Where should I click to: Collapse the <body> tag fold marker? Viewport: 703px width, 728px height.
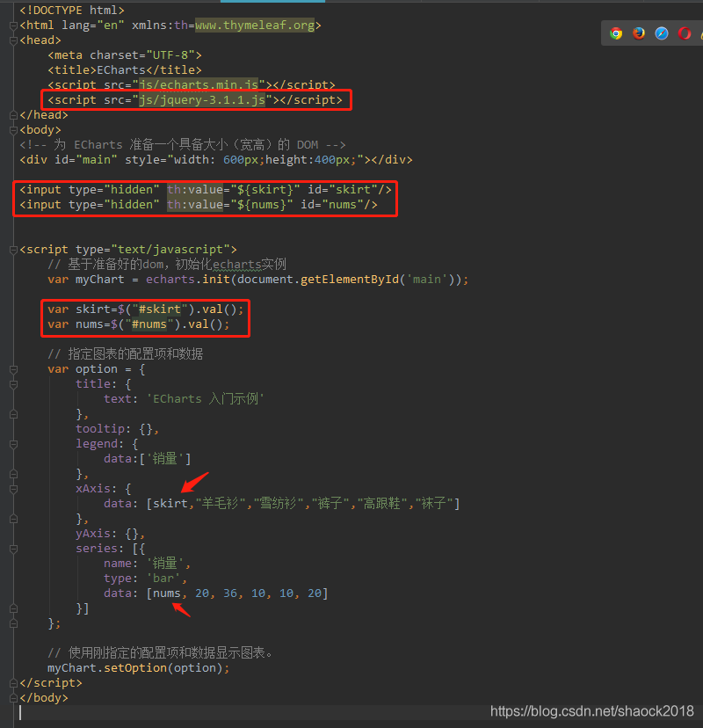pos(11,130)
